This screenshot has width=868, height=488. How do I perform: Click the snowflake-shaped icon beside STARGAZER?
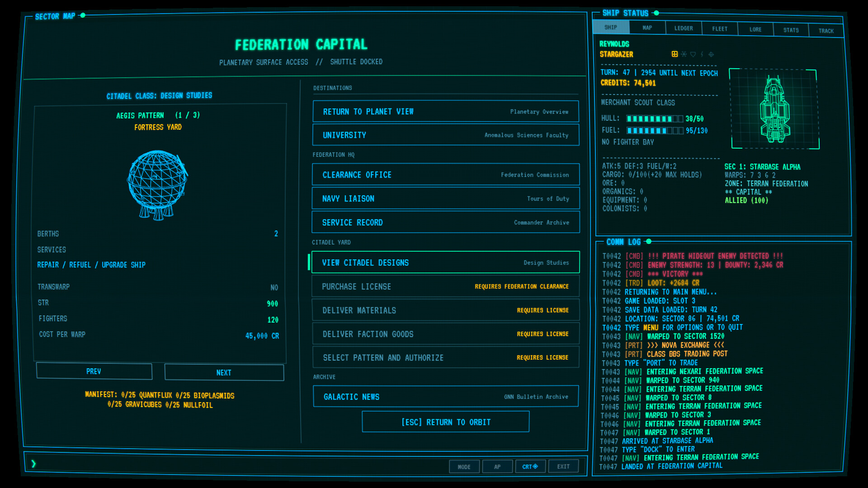tap(684, 54)
